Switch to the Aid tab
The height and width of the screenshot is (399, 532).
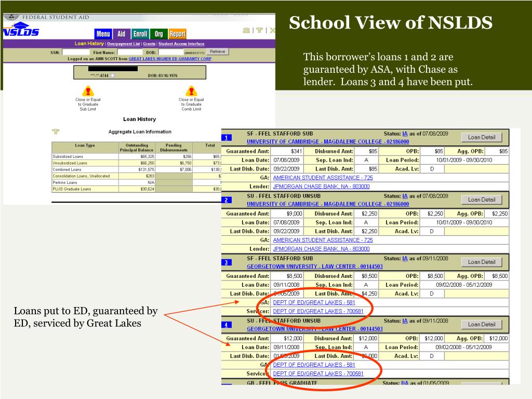point(121,34)
